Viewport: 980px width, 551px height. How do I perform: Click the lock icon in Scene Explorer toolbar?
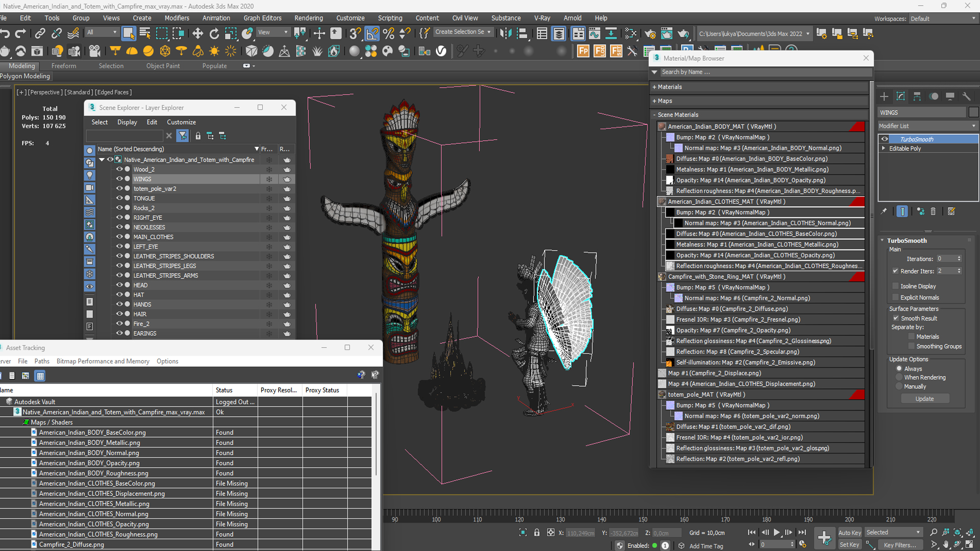tap(198, 136)
